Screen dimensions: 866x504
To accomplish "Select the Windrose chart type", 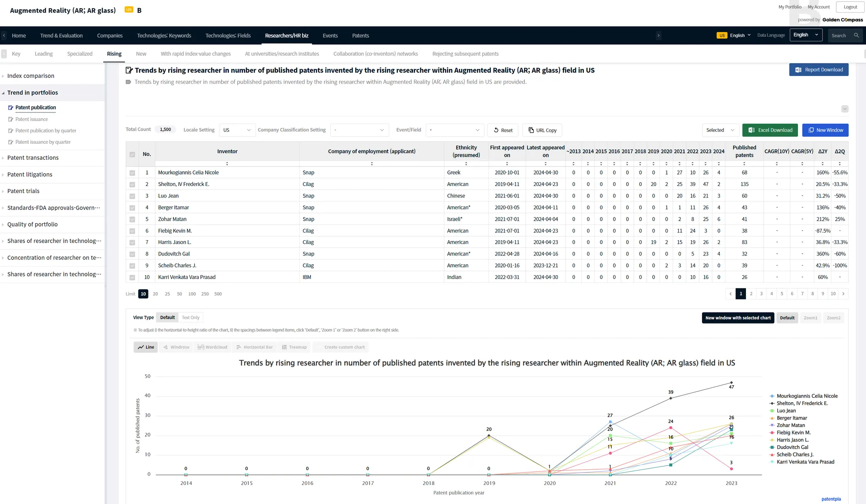I will 176,347.
